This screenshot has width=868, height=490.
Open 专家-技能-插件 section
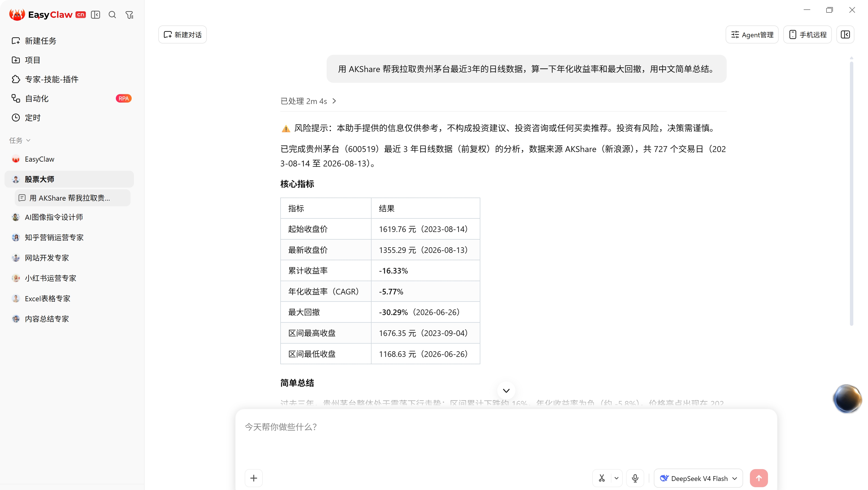pos(69,79)
